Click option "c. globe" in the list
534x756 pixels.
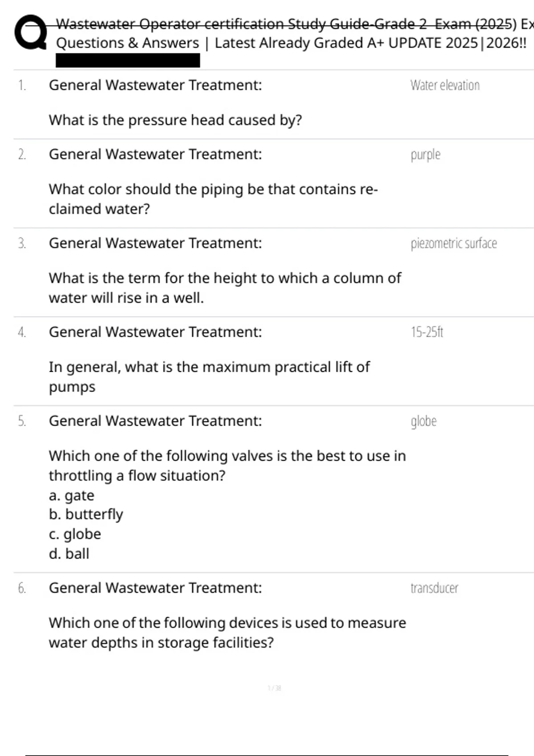[75, 534]
